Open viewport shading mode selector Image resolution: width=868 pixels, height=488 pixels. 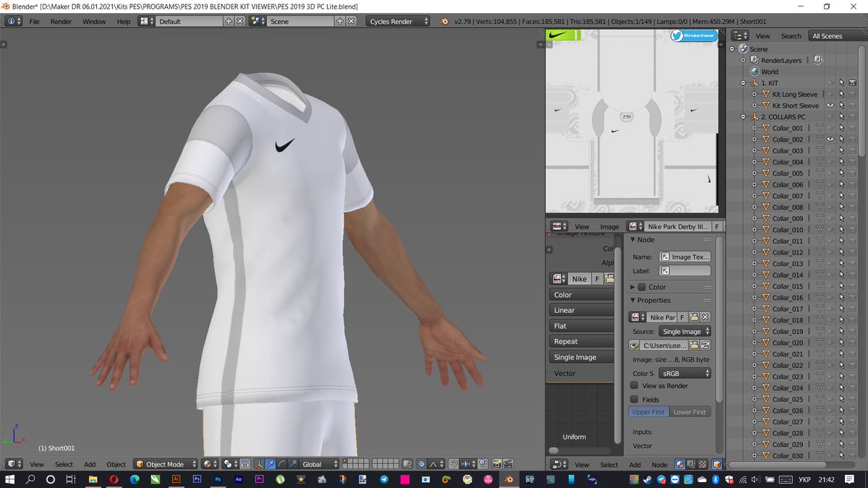coord(210,464)
